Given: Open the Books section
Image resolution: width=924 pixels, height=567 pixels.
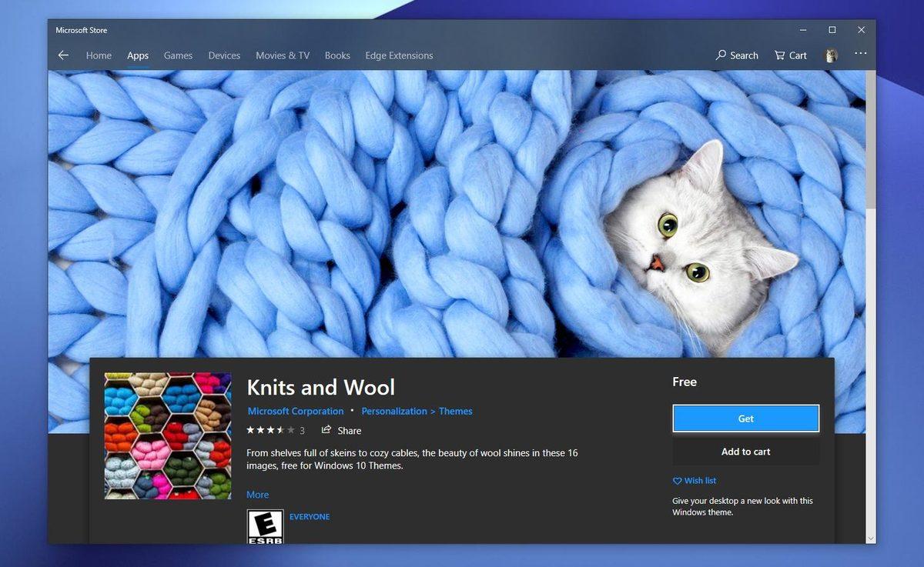Looking at the screenshot, I should (336, 55).
